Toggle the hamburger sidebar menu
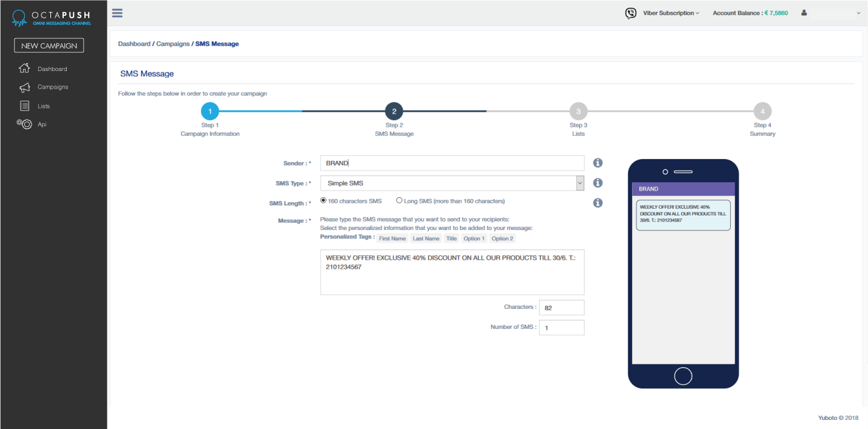Screen dimensions: 868x429 [118, 13]
